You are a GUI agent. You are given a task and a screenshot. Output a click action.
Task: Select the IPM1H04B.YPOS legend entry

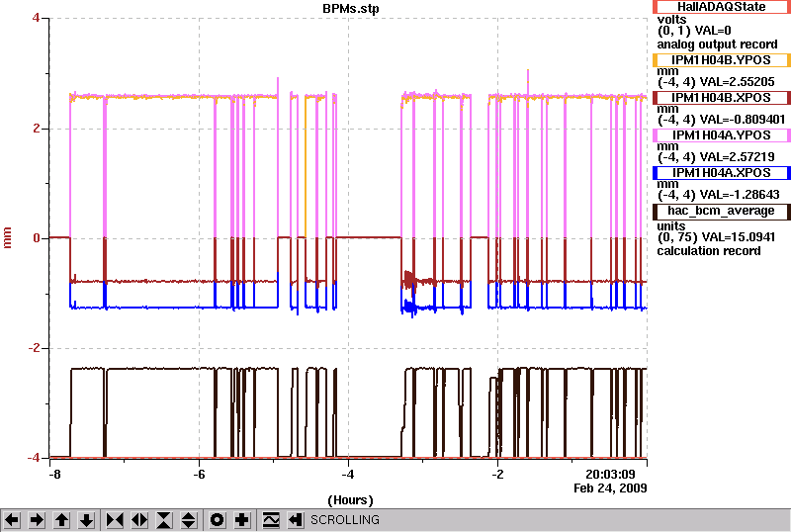coord(721,60)
